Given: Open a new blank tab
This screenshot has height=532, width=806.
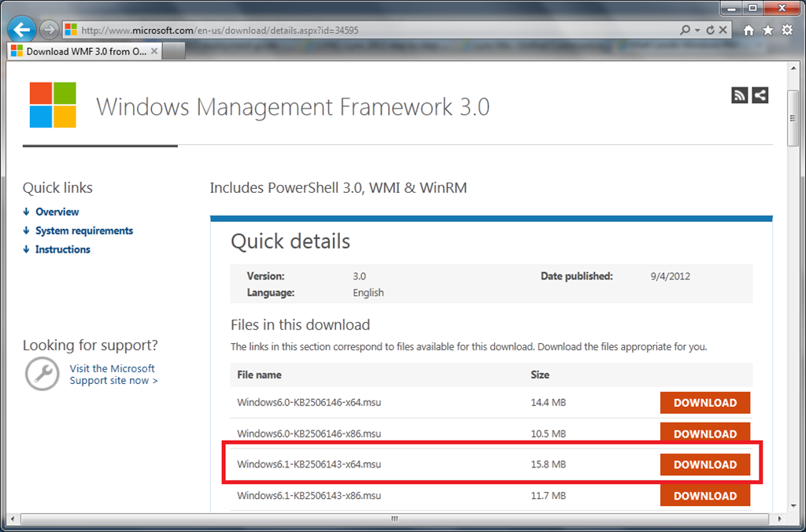Looking at the screenshot, I should 174,51.
